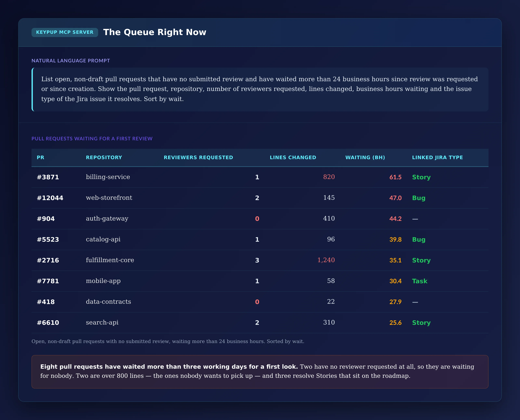
Task: Click the Natural Language Prompt label
Action: click(71, 61)
